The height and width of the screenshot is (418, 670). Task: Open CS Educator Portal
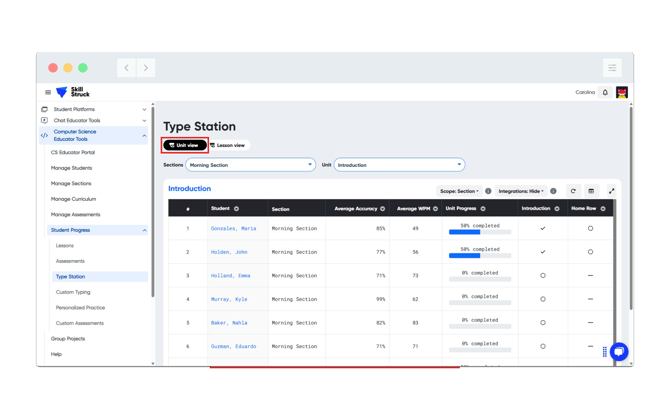pyautogui.click(x=73, y=152)
